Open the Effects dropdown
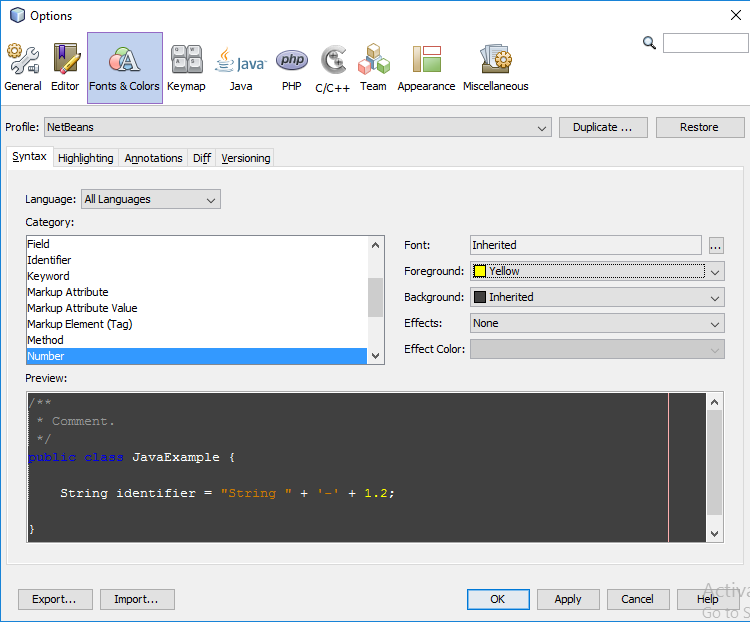 [x=597, y=323]
